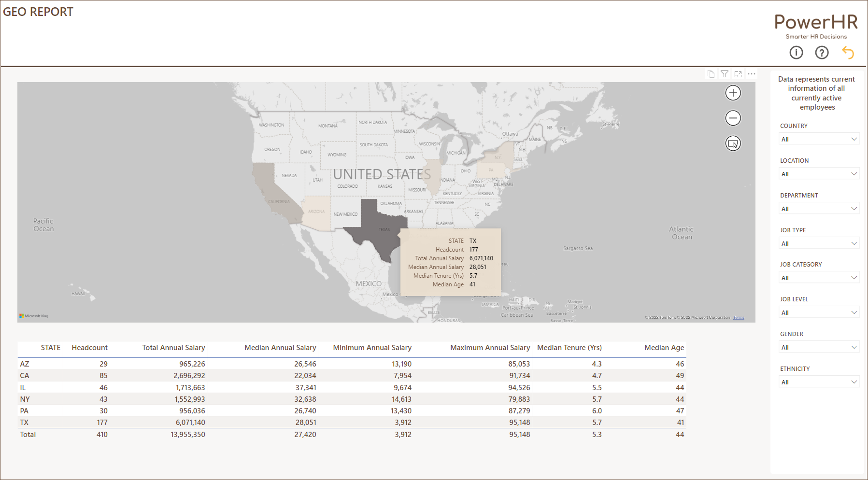Enter focus mode for the map visual

click(738, 74)
